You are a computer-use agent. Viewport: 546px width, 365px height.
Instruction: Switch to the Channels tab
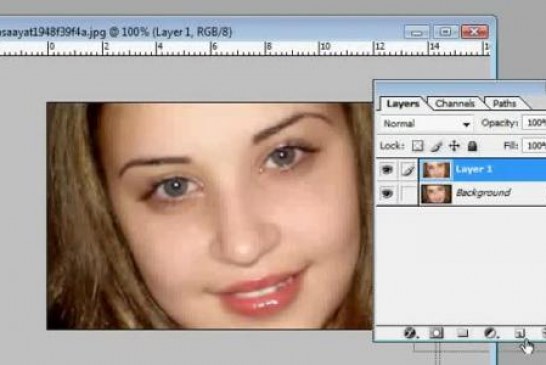(x=455, y=104)
